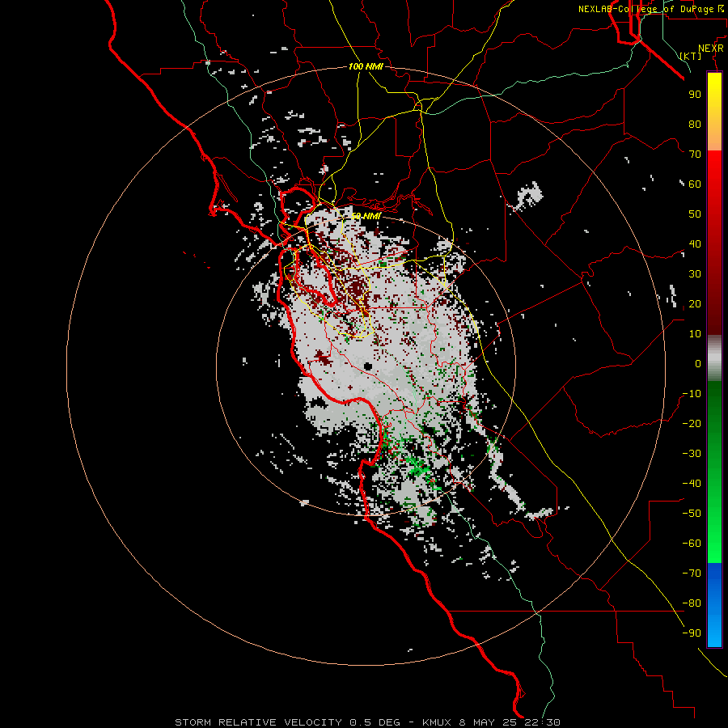
Task: Click the "8 MAY 25 22:30" timestamp
Action: (510, 722)
